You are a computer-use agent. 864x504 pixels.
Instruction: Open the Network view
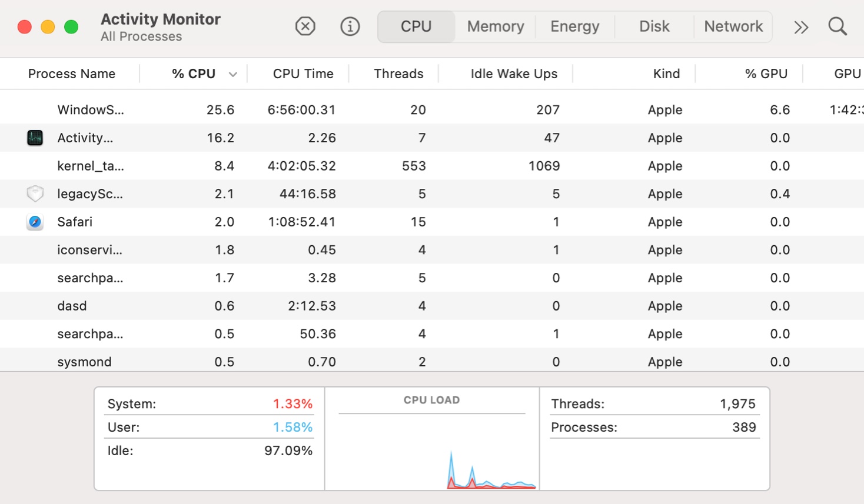point(733,26)
